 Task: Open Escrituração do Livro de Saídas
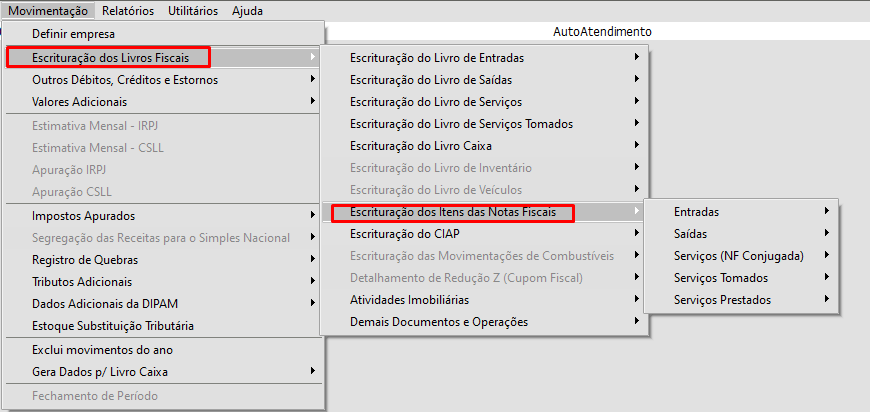coord(430,80)
